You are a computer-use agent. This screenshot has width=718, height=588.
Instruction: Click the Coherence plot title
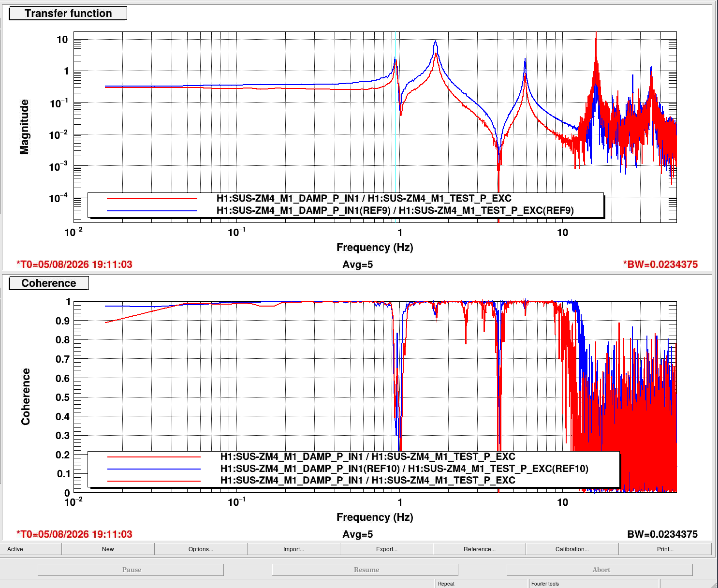coord(49,283)
